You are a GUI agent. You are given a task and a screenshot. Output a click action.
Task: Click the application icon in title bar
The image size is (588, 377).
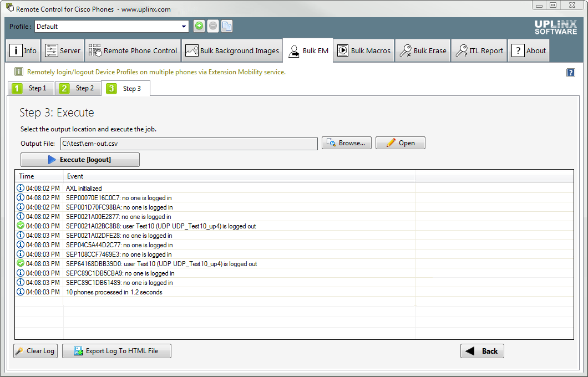point(10,7)
